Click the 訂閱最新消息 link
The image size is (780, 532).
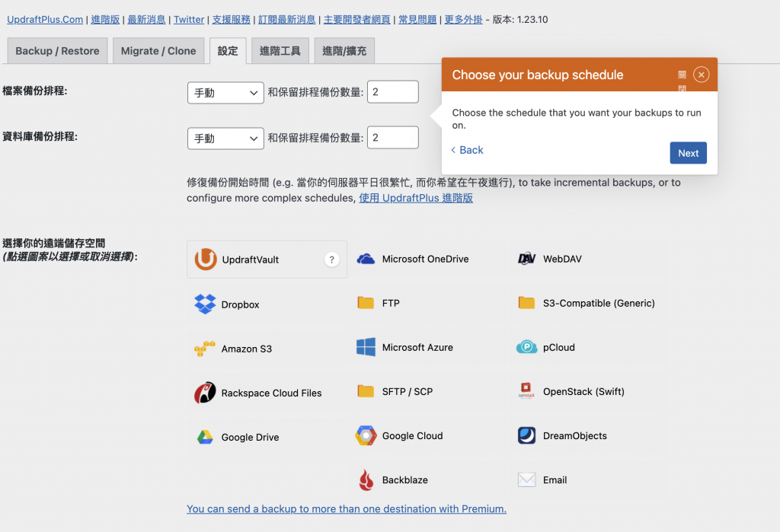pos(286,19)
